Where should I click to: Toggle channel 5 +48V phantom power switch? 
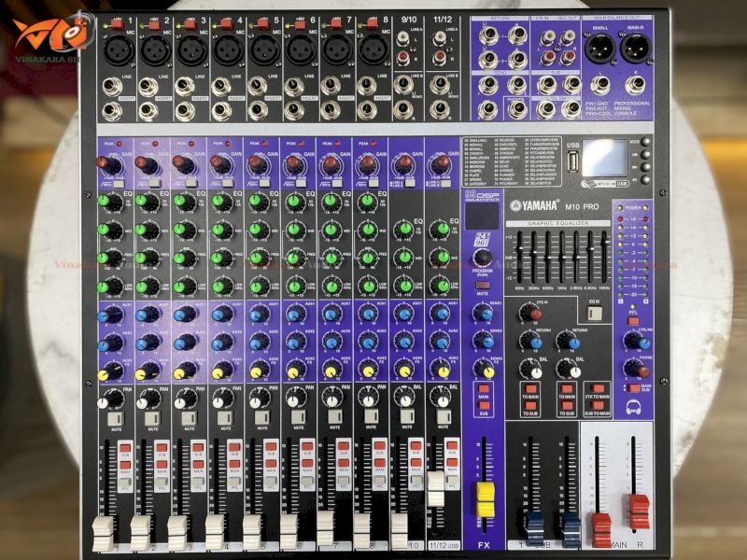[x=263, y=24]
